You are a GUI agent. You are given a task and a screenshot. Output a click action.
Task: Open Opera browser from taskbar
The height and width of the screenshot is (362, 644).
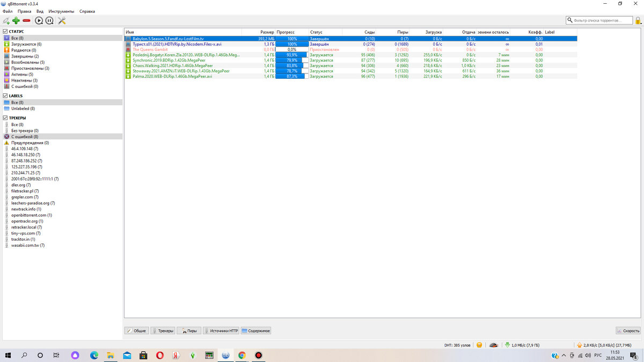pos(159,355)
